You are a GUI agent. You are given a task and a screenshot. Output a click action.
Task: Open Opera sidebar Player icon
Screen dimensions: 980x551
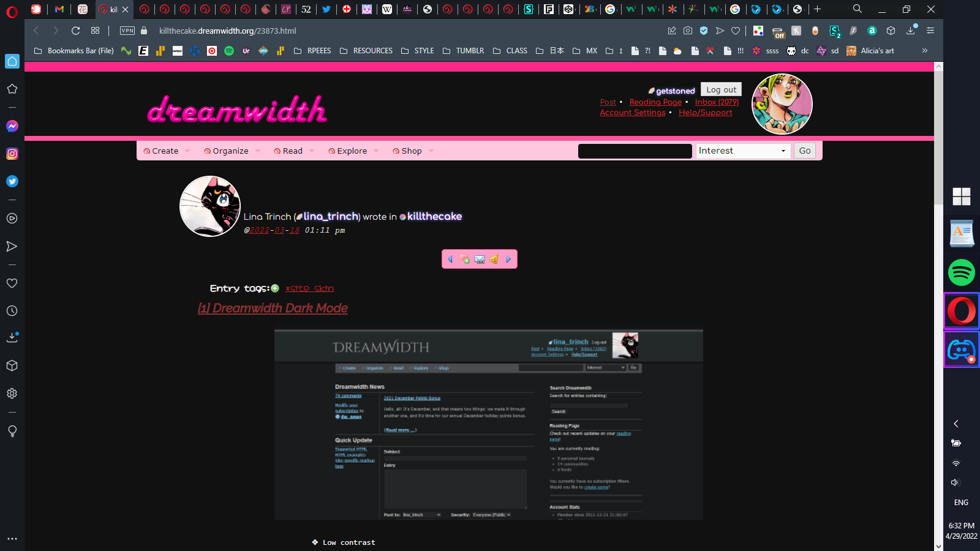tap(12, 219)
